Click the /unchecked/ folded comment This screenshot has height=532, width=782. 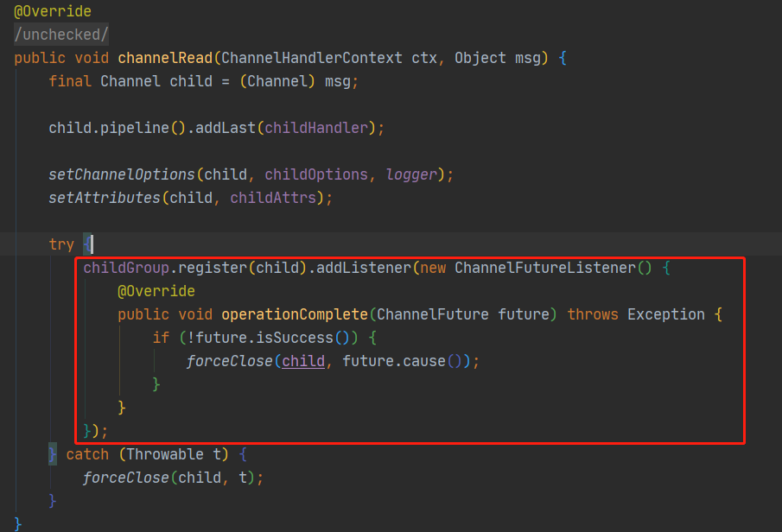pyautogui.click(x=60, y=35)
